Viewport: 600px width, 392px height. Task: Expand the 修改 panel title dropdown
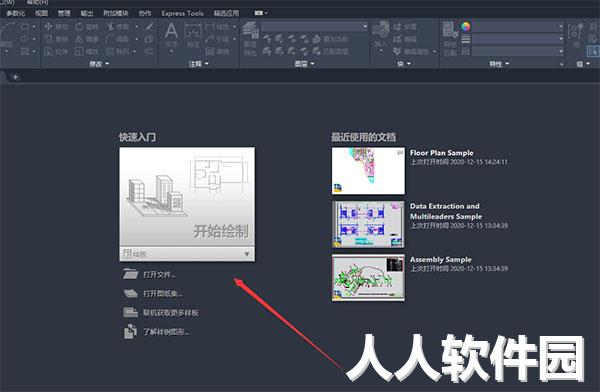click(99, 64)
